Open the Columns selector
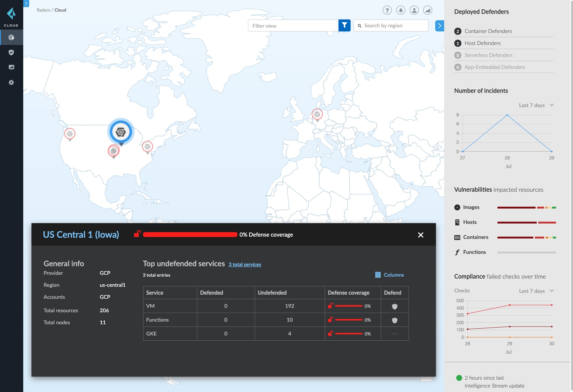Viewport: 573px width, 392px height. click(389, 275)
